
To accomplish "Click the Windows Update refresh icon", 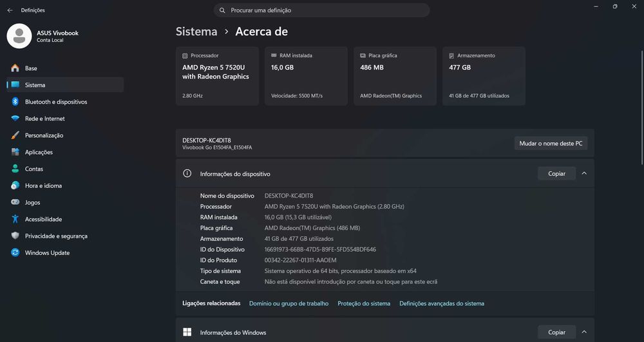I will click(x=15, y=253).
